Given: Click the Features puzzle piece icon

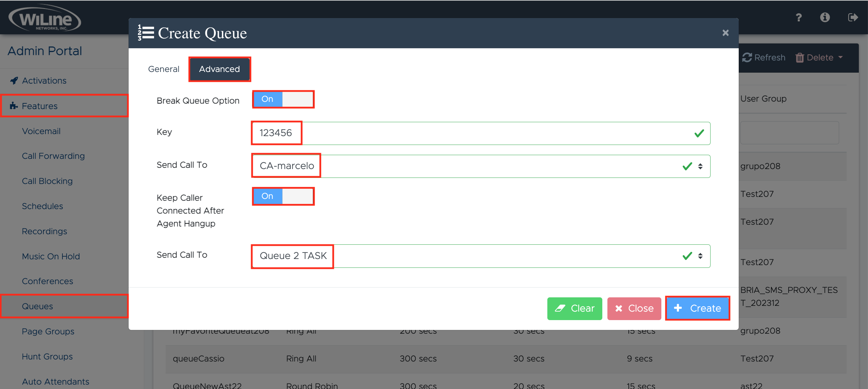Looking at the screenshot, I should point(14,106).
